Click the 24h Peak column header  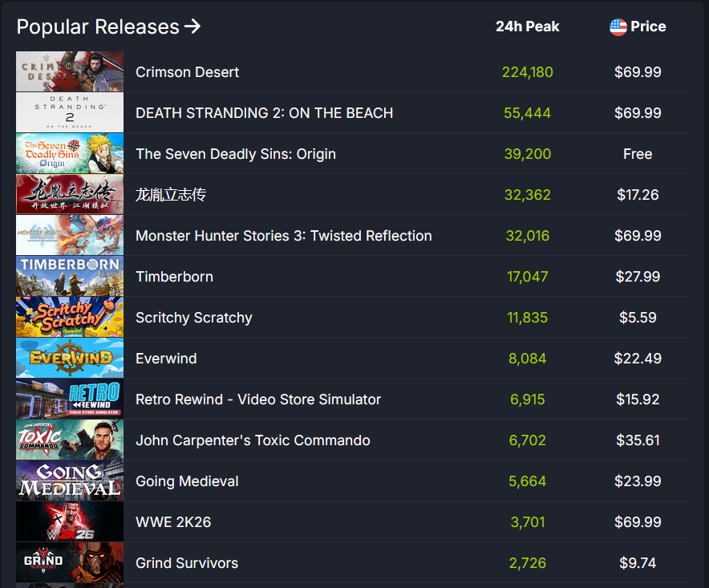click(527, 26)
